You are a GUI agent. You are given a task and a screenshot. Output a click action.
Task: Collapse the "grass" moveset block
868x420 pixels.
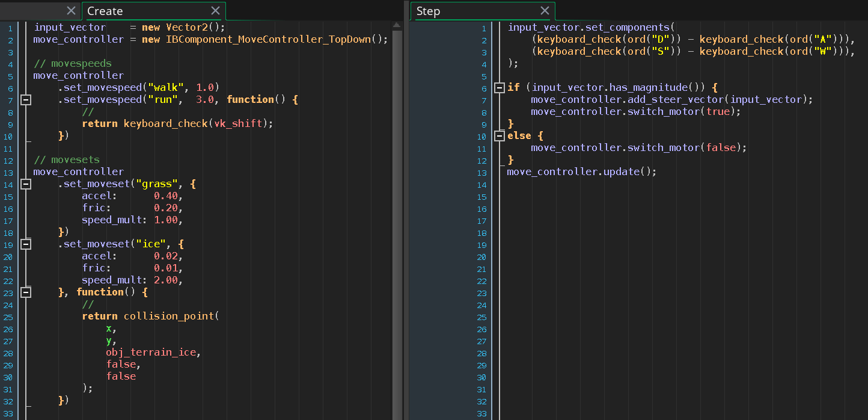tap(25, 184)
